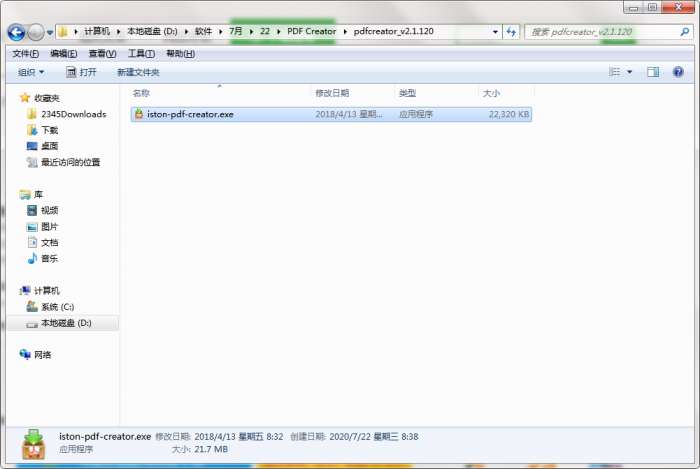Toggle the preview pane icon
This screenshot has width=700, height=469.
[x=653, y=72]
